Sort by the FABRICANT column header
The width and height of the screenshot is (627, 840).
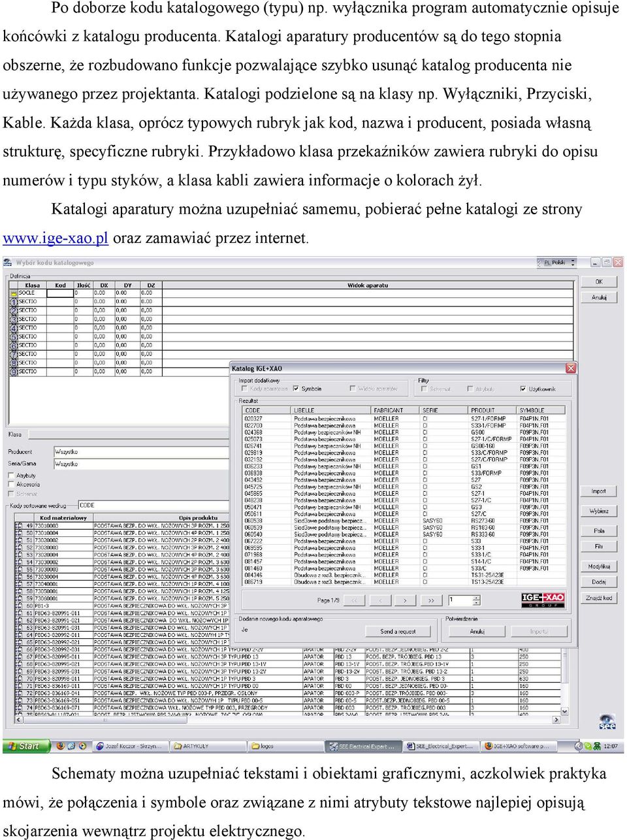click(396, 410)
